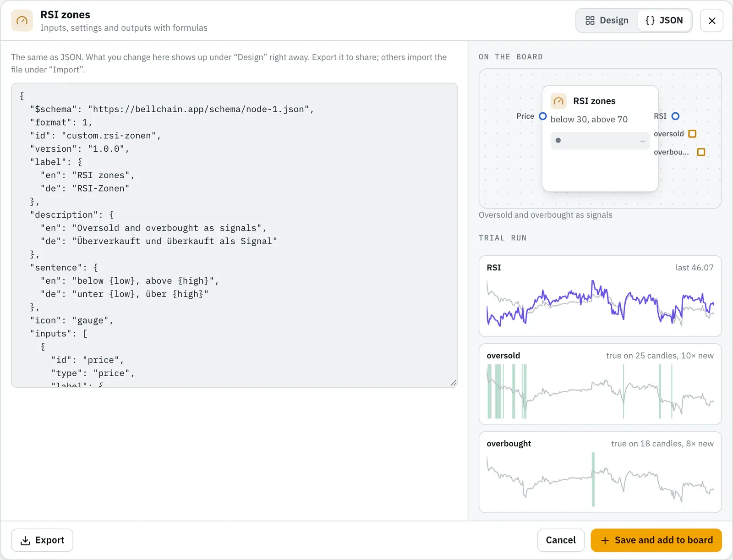This screenshot has height=560, width=733.
Task: Close the RSI zones dialog
Action: tap(712, 21)
